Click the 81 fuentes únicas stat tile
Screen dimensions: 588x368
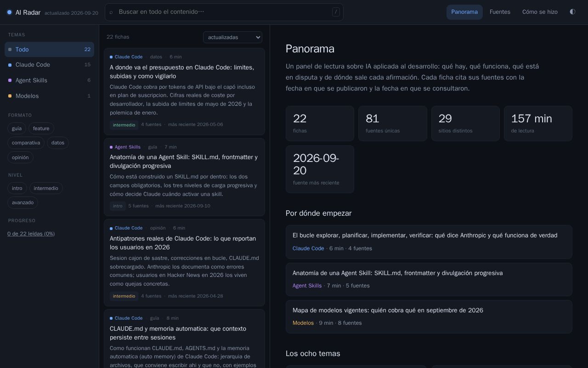(x=392, y=123)
